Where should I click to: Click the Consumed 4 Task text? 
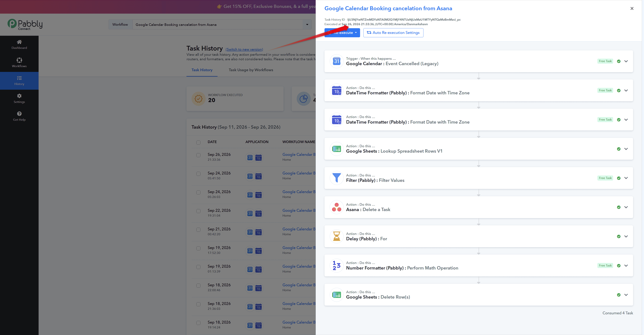(x=618, y=313)
